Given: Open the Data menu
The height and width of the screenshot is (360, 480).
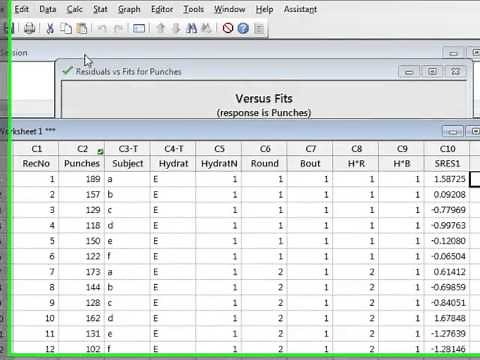Looking at the screenshot, I should coord(48,9).
